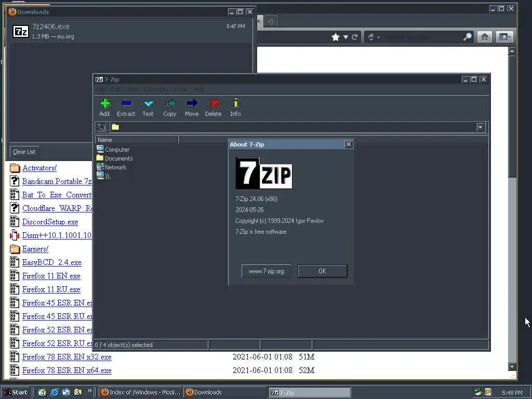Image resolution: width=532 pixels, height=399 pixels.
Task: Click the Firefox page scrollbar up arrow
Action: 512,51
